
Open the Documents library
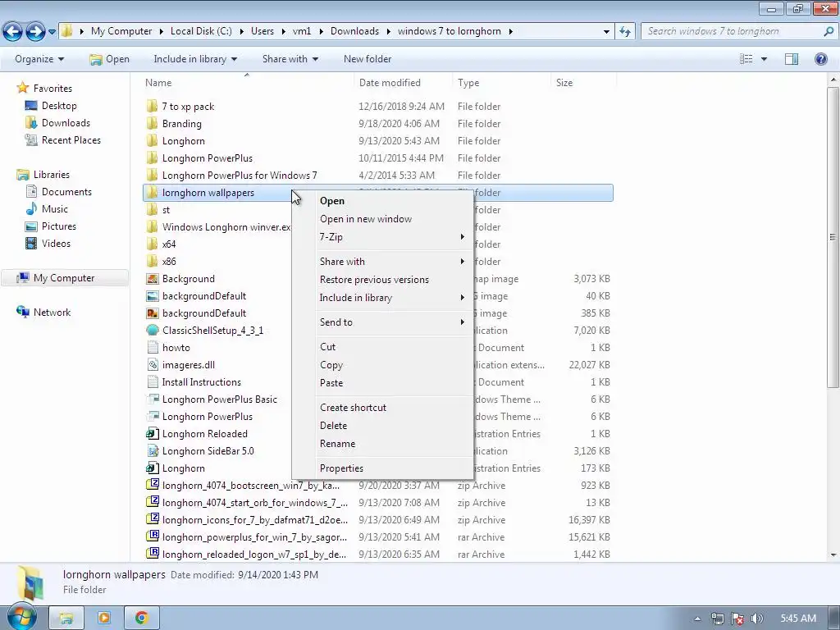point(66,192)
